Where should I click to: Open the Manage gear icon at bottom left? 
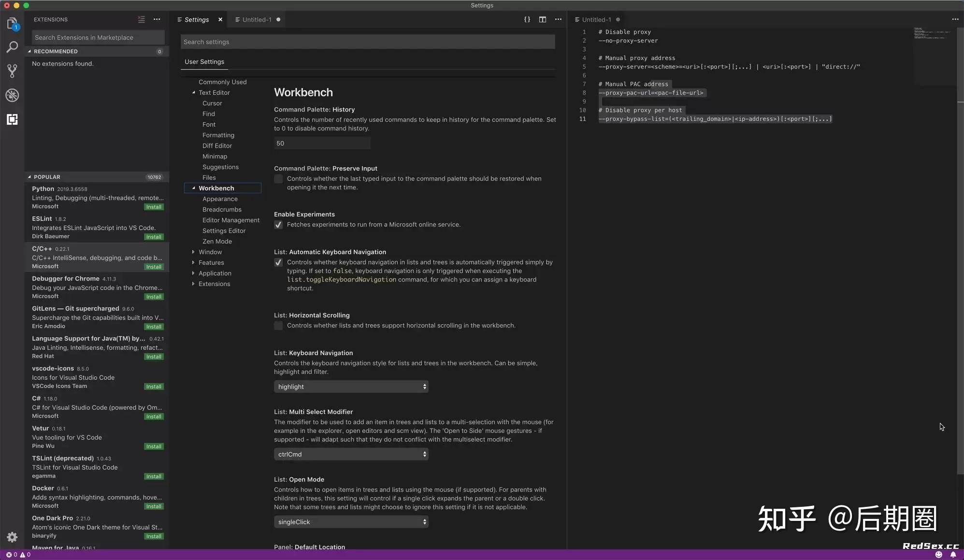[x=12, y=537]
